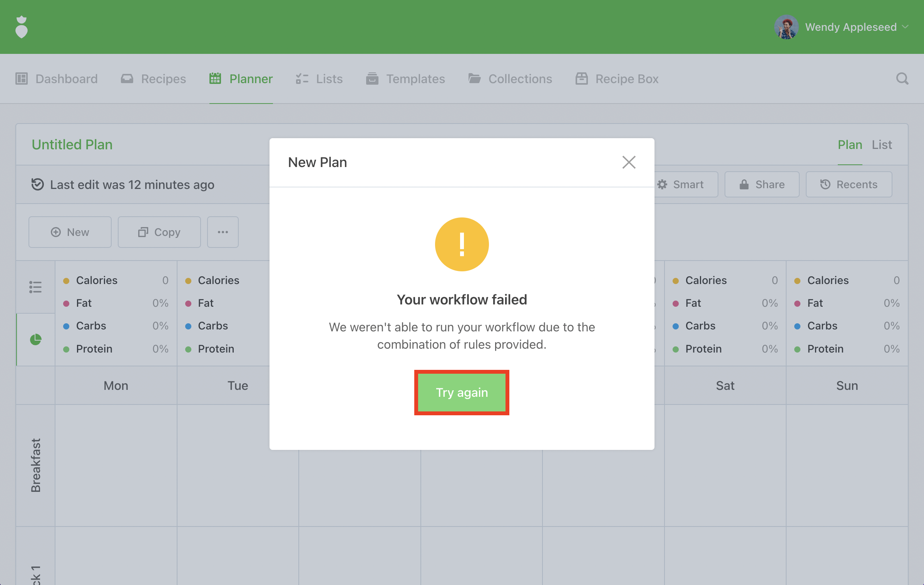The width and height of the screenshot is (924, 585).
Task: Click the Share button
Action: [x=762, y=184]
